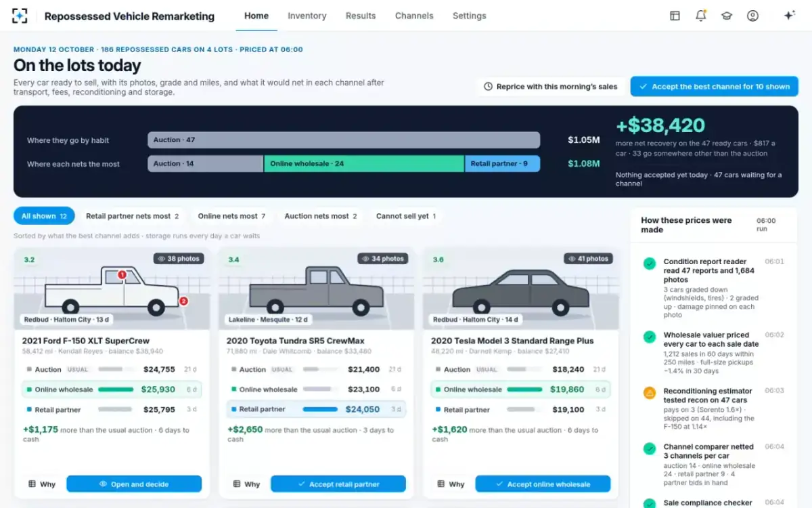Choose Online wholesale row on Tesla Model 3
Image resolution: width=812 pixels, height=508 pixels.
click(520, 389)
